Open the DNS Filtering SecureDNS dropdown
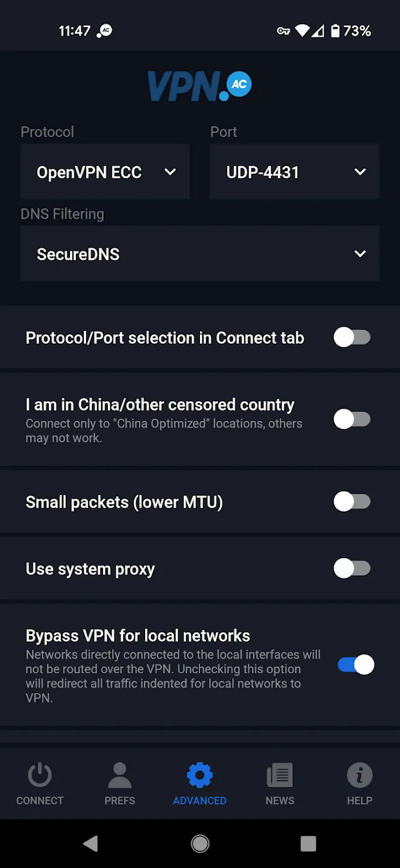Screen dimensions: 400x868 tap(199, 254)
